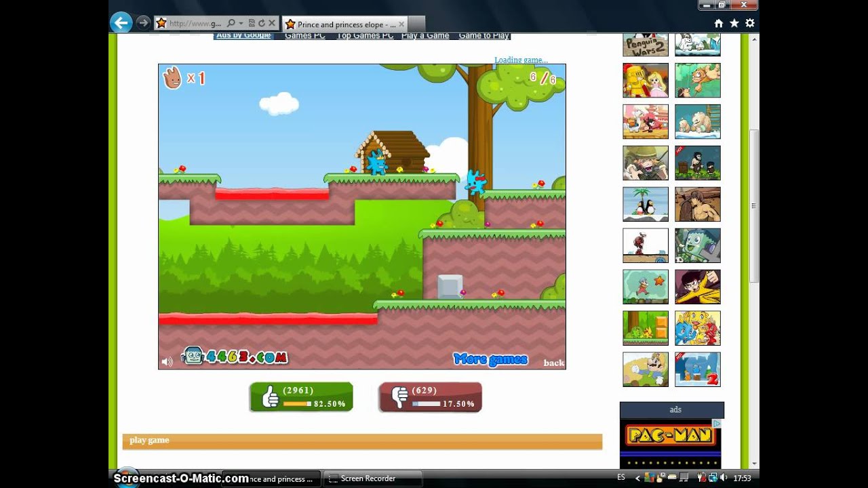The image size is (868, 488).
Task: Open the blue and red creatures thumbnail
Action: 698,329
